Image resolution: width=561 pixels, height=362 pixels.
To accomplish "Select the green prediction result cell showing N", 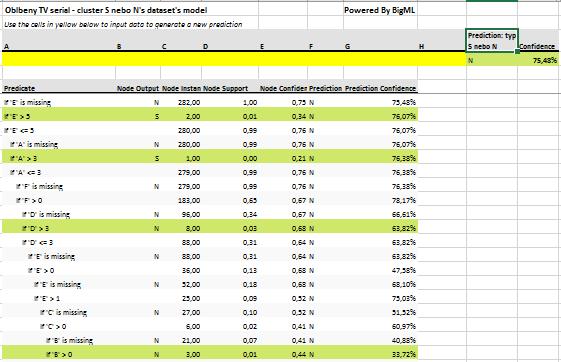I will (x=492, y=60).
